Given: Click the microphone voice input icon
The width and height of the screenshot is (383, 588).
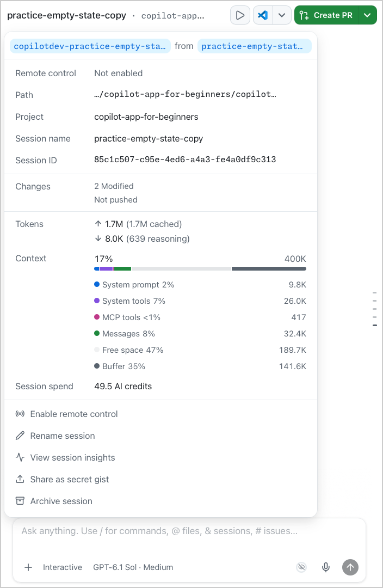Looking at the screenshot, I should (x=326, y=567).
